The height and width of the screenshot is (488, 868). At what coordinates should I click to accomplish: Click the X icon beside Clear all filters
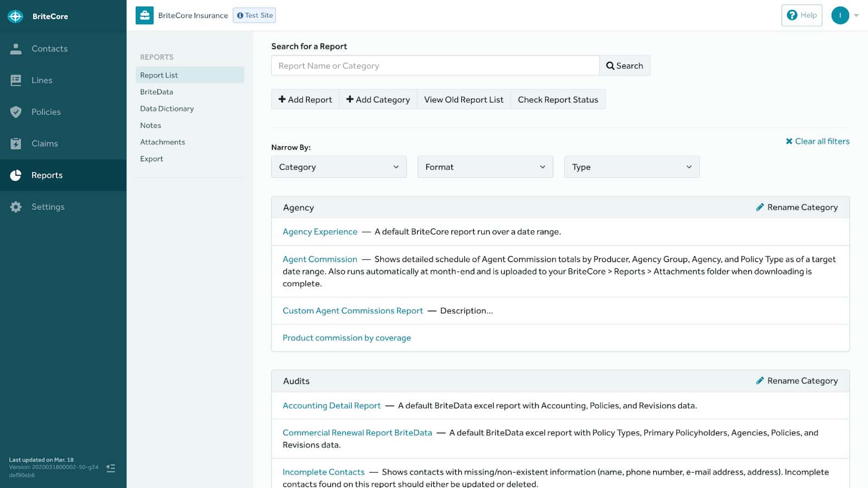[x=789, y=142]
